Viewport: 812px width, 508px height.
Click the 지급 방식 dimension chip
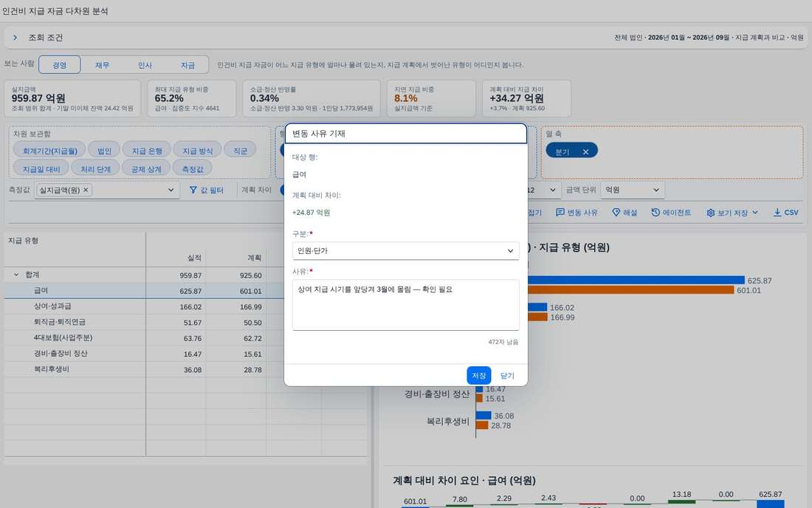coord(197,151)
